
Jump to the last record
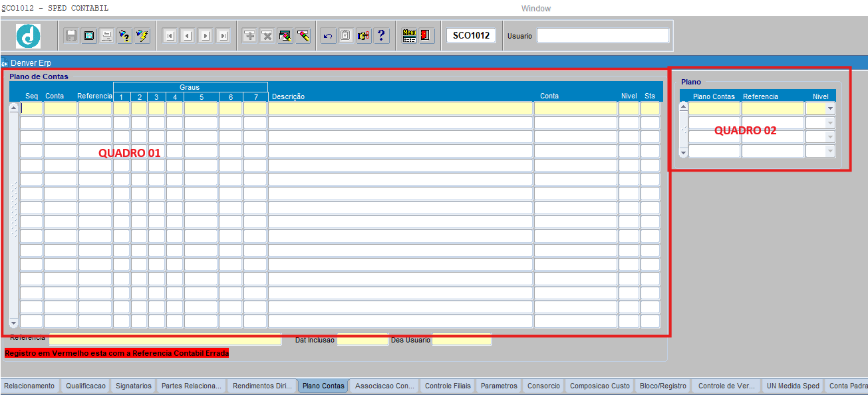223,36
